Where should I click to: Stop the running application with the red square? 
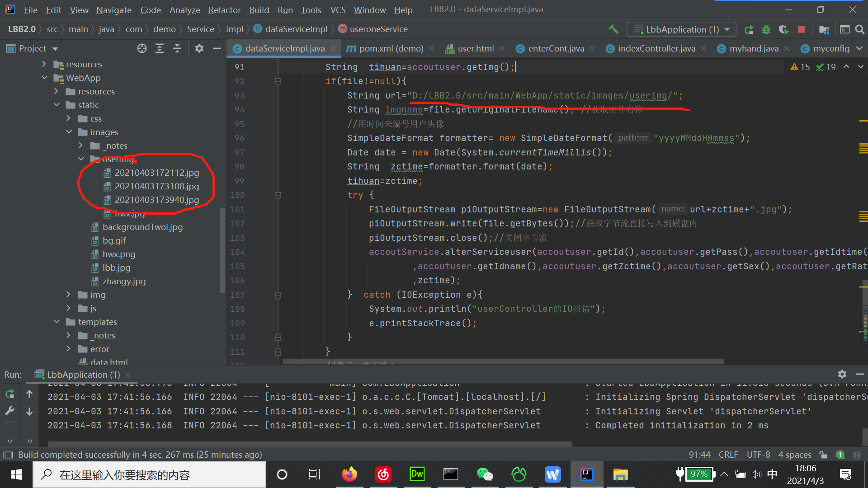(802, 29)
